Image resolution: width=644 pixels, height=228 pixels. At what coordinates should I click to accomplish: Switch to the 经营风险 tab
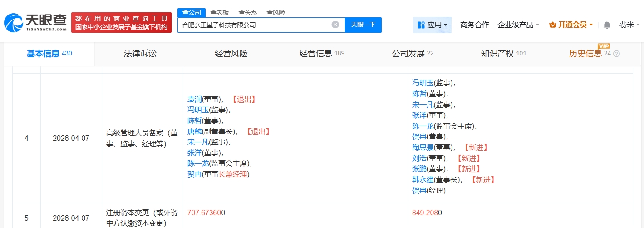231,54
